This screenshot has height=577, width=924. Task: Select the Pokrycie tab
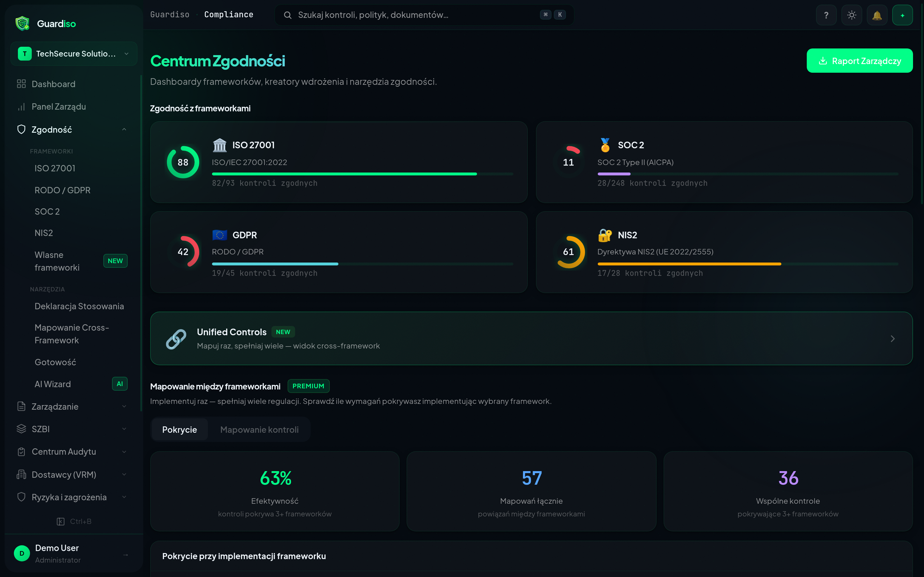(179, 430)
